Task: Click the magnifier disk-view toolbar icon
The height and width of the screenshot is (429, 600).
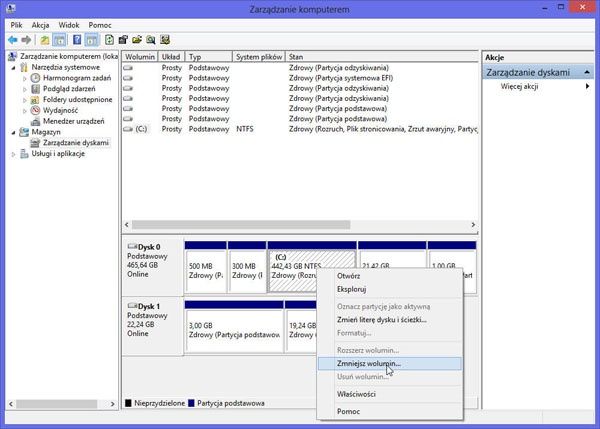Action: [x=151, y=40]
